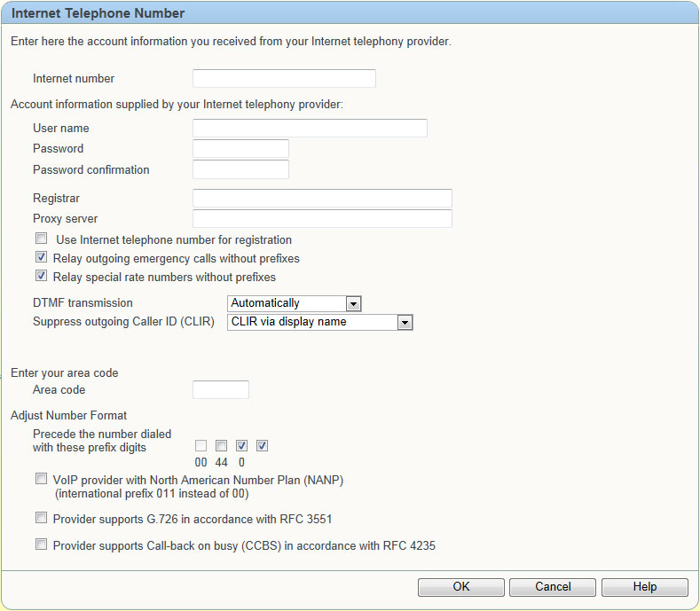Click the Registrar text field
The height and width of the screenshot is (611, 700).
(x=322, y=198)
